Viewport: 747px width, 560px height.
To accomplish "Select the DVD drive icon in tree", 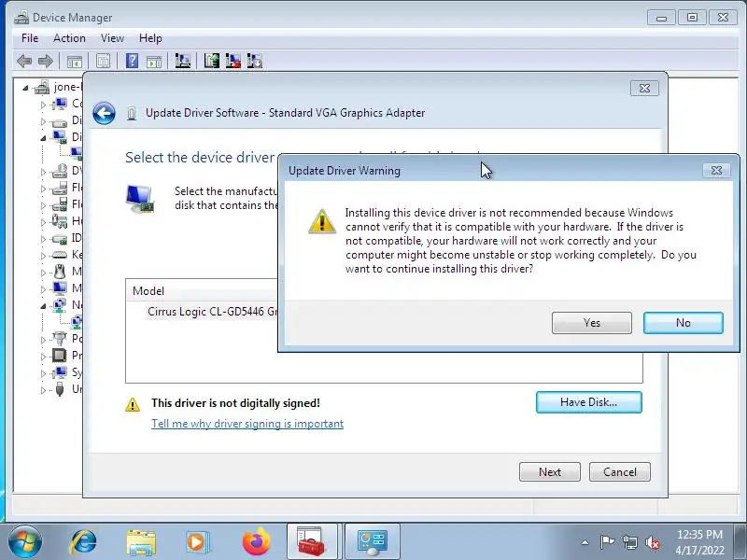I will pyautogui.click(x=60, y=171).
